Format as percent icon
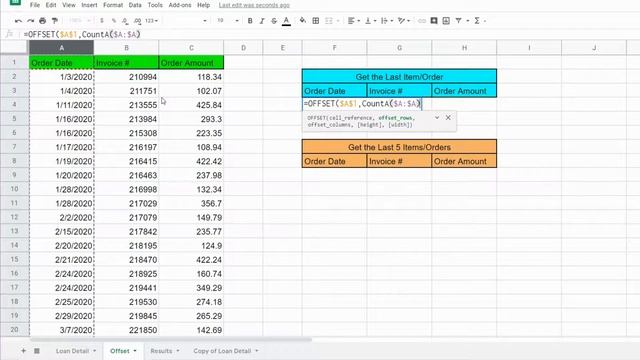 point(114,20)
